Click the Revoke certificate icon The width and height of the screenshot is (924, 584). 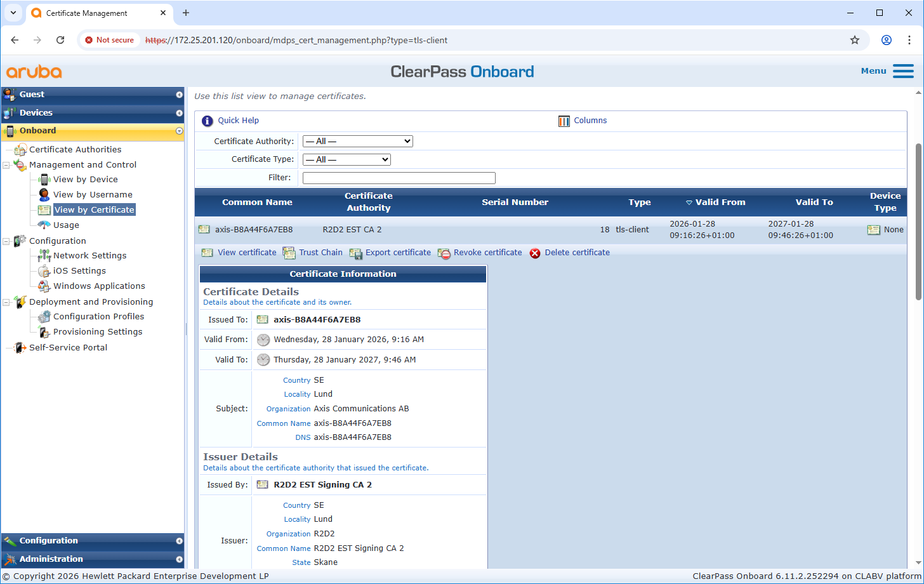[444, 253]
